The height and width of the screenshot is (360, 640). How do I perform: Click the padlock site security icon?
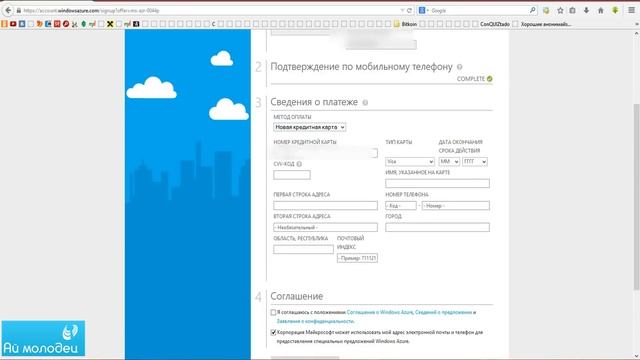coord(18,11)
